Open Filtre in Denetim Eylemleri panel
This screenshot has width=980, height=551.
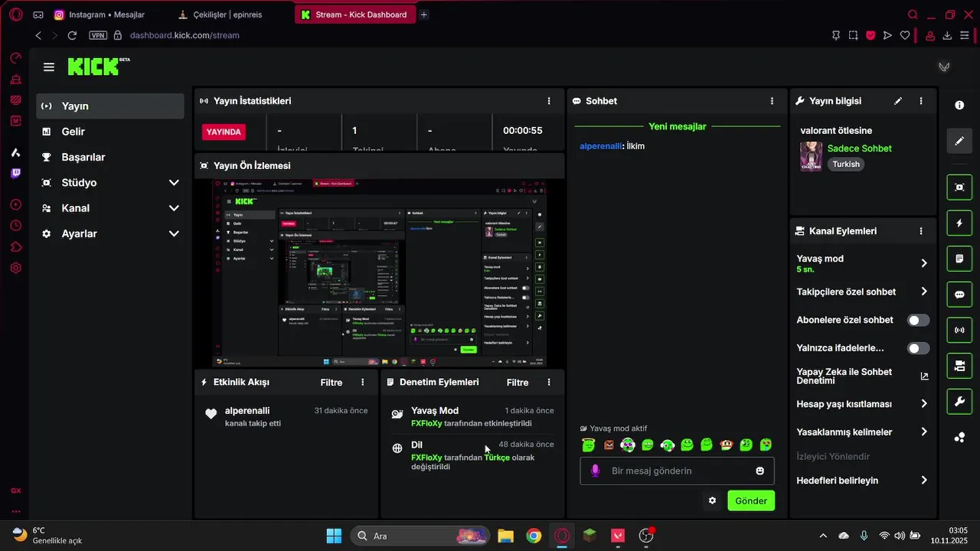tap(518, 382)
